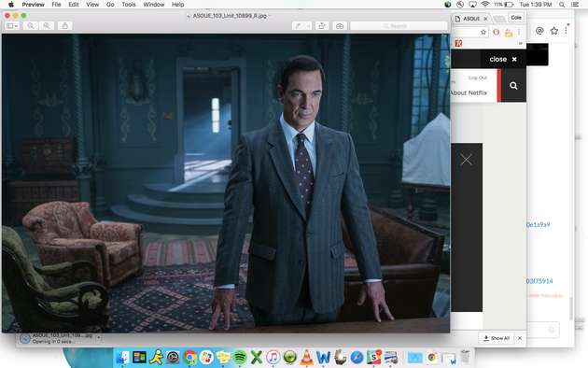Open the Tools menu
Screen dimensions: 588x368
coord(128,5)
